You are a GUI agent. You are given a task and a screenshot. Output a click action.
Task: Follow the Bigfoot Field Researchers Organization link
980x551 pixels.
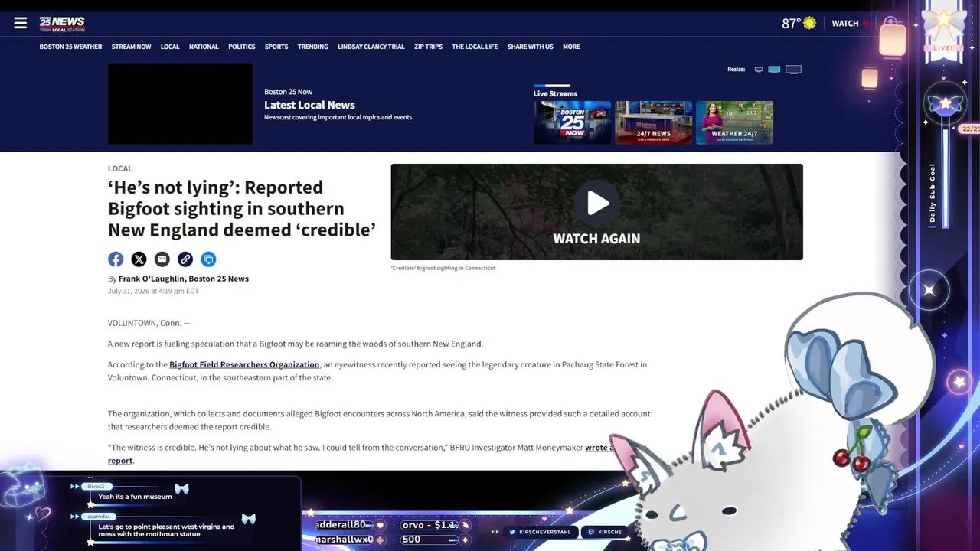point(244,364)
